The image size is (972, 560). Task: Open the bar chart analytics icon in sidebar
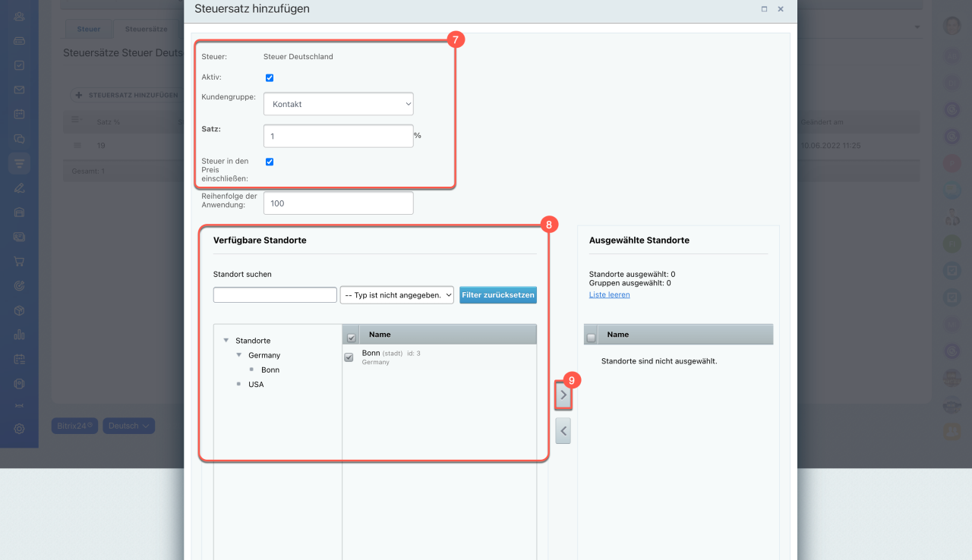(19, 335)
